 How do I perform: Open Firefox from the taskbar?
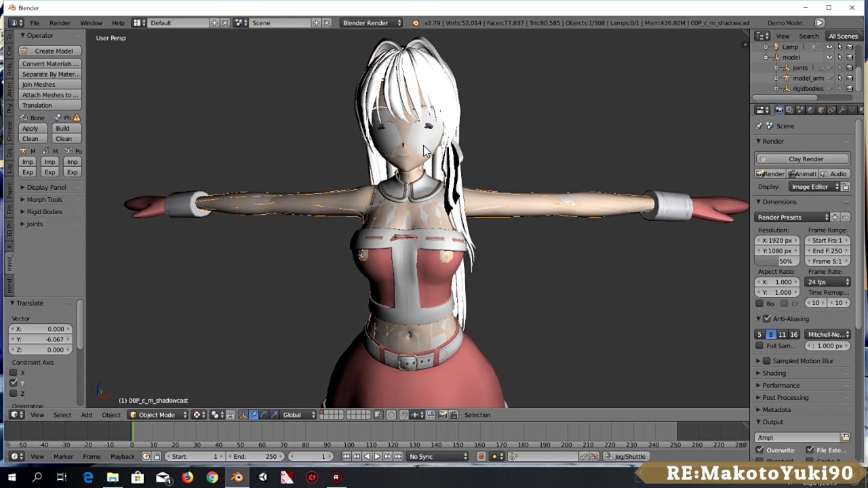click(x=187, y=477)
